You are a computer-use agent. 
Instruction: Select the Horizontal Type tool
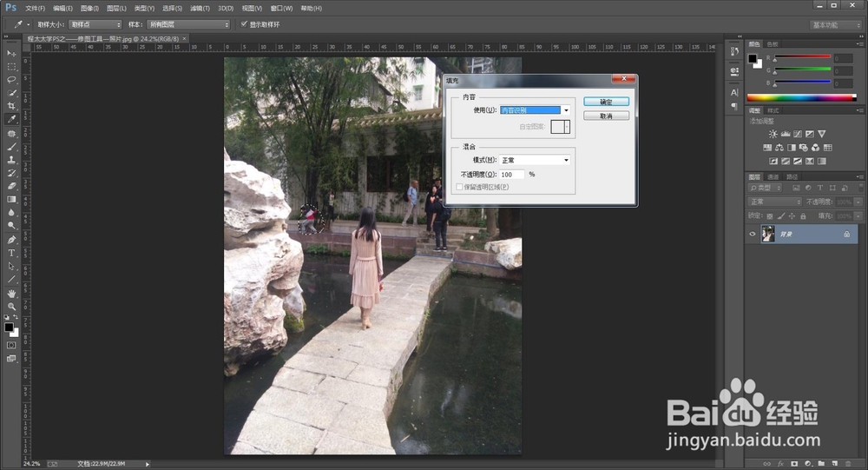(x=11, y=254)
